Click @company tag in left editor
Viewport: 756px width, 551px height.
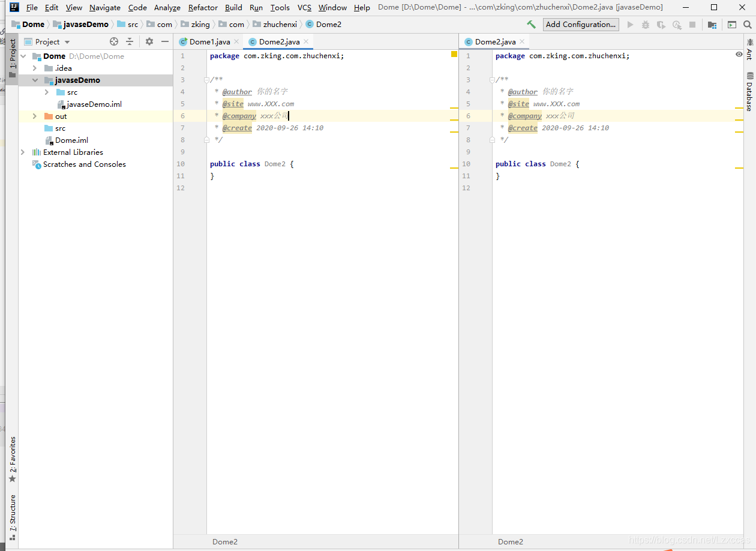coord(239,116)
